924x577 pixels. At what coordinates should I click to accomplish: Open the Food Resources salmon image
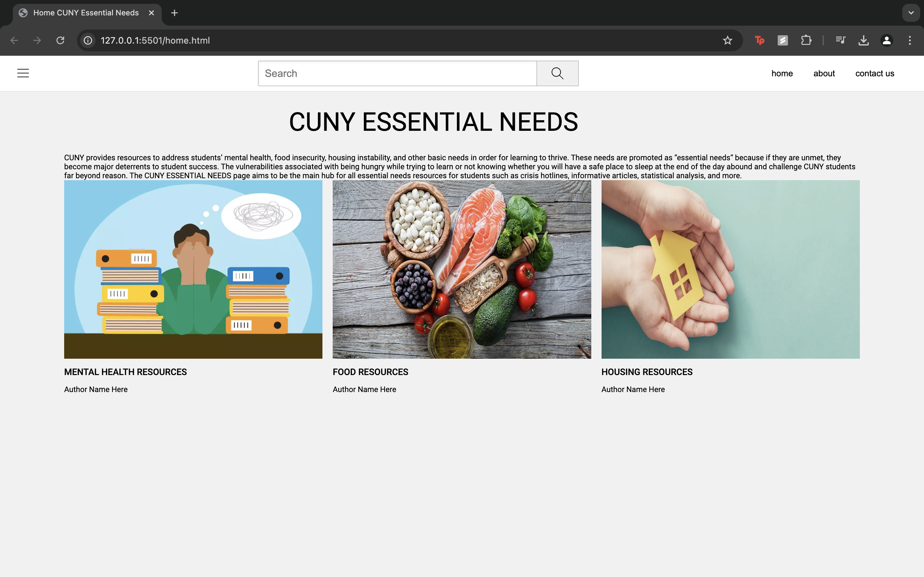point(462,269)
